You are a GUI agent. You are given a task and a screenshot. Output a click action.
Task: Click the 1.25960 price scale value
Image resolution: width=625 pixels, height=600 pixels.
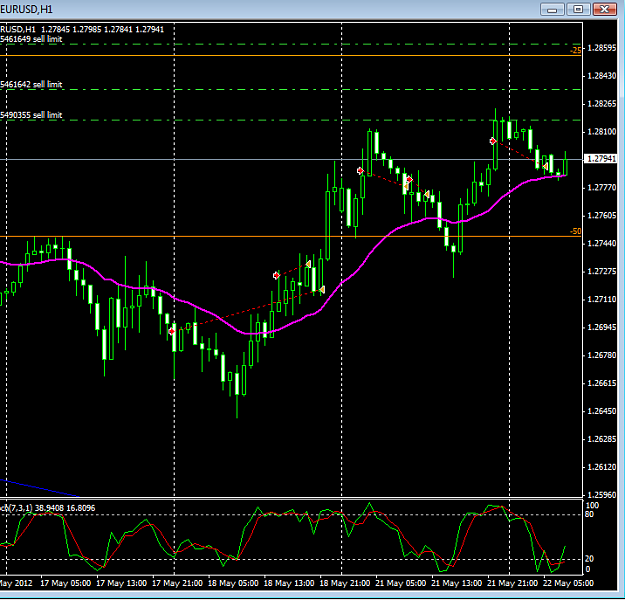tap(602, 495)
